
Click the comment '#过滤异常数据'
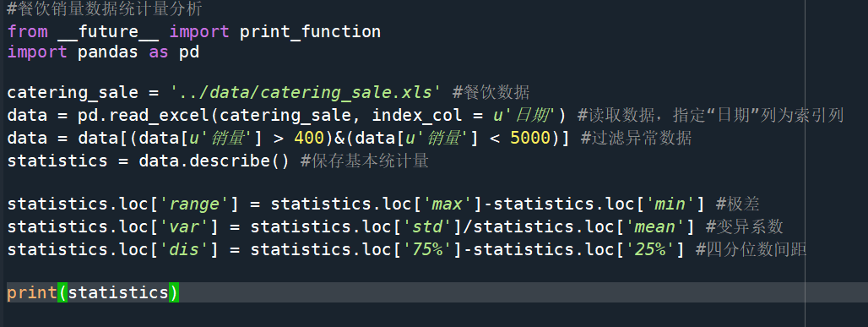click(x=636, y=139)
